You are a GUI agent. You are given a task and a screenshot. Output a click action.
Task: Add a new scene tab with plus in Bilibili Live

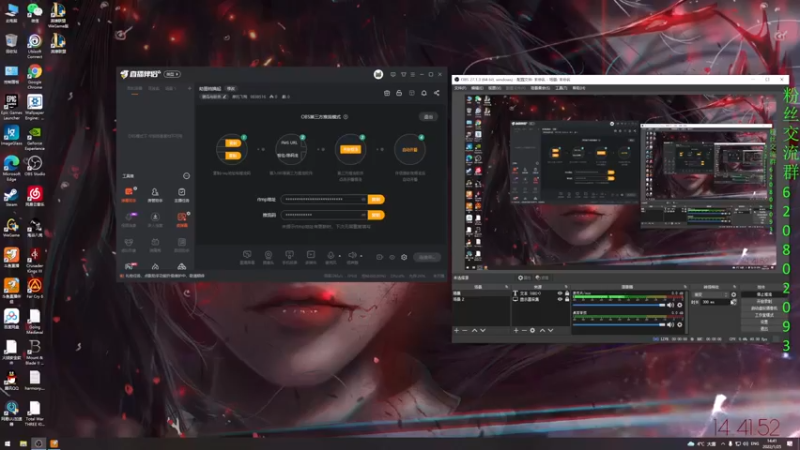[x=189, y=88]
